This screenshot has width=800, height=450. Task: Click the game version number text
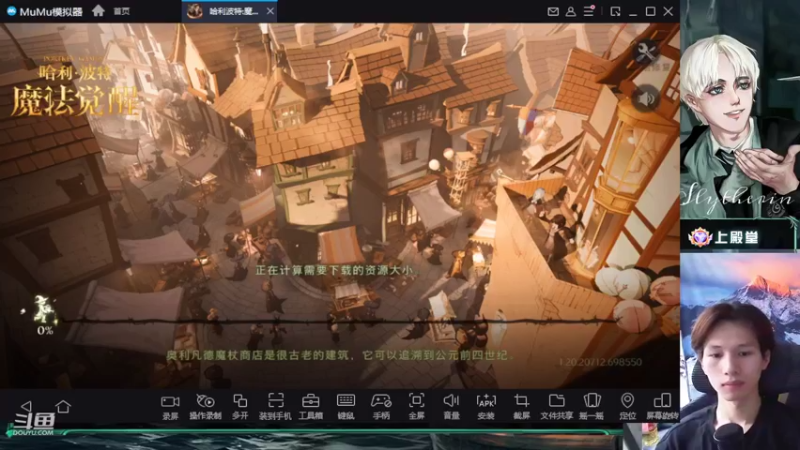pos(601,362)
